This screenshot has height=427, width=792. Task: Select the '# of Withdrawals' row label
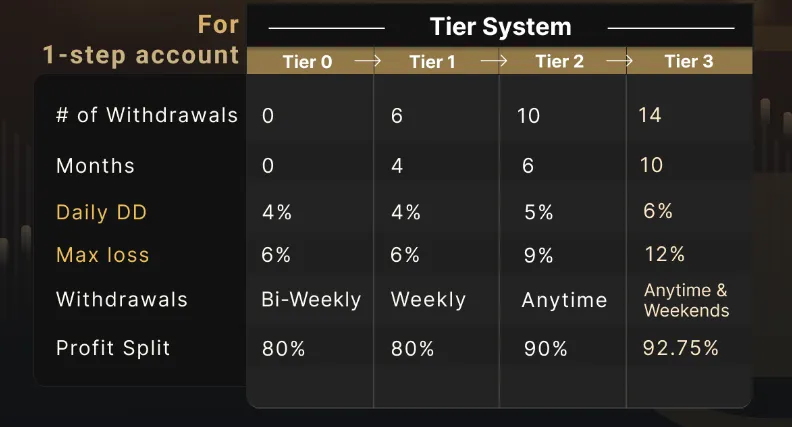pos(147,115)
